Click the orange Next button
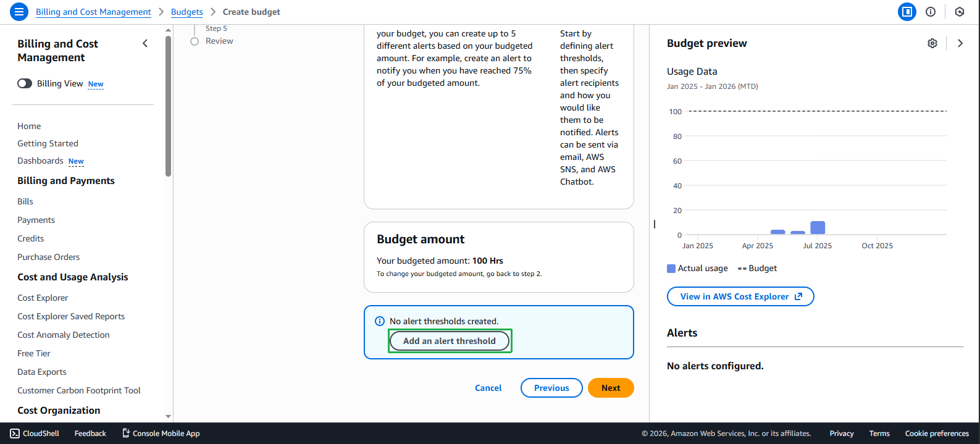 (x=611, y=388)
